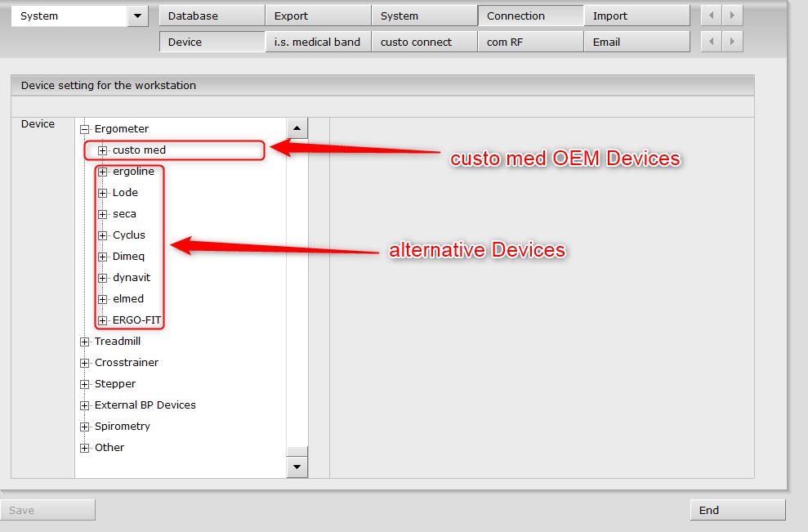Select the Database tab
The image size is (808, 532).
(212, 16)
